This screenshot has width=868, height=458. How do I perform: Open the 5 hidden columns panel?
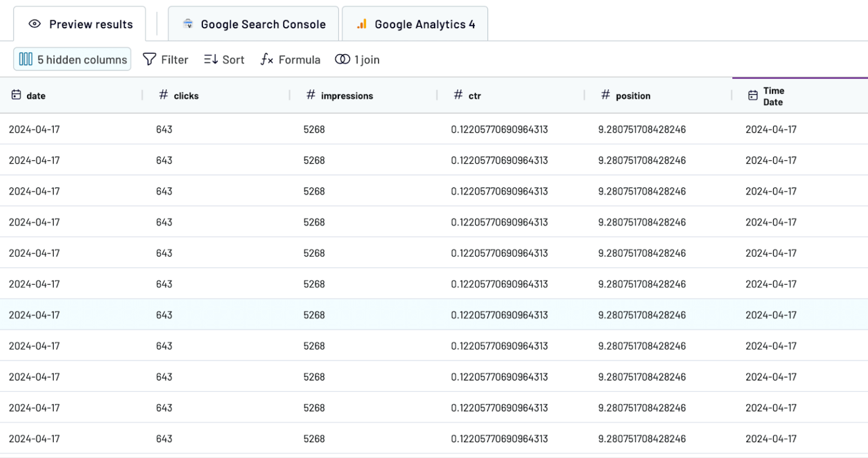tap(72, 59)
